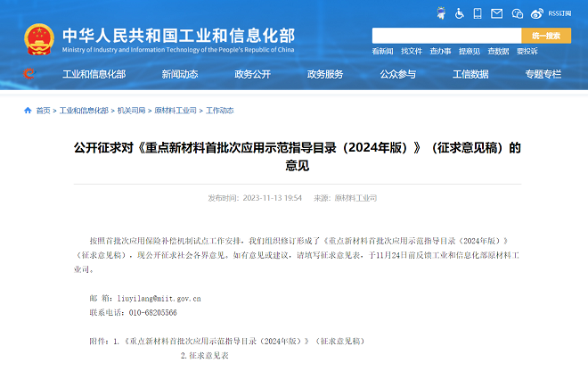
Task: Open the Weibo icon in header
Action: pyautogui.click(x=536, y=13)
